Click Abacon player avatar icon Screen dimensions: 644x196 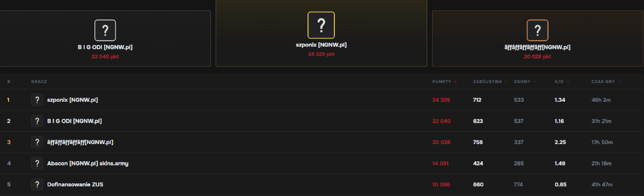pyautogui.click(x=37, y=163)
